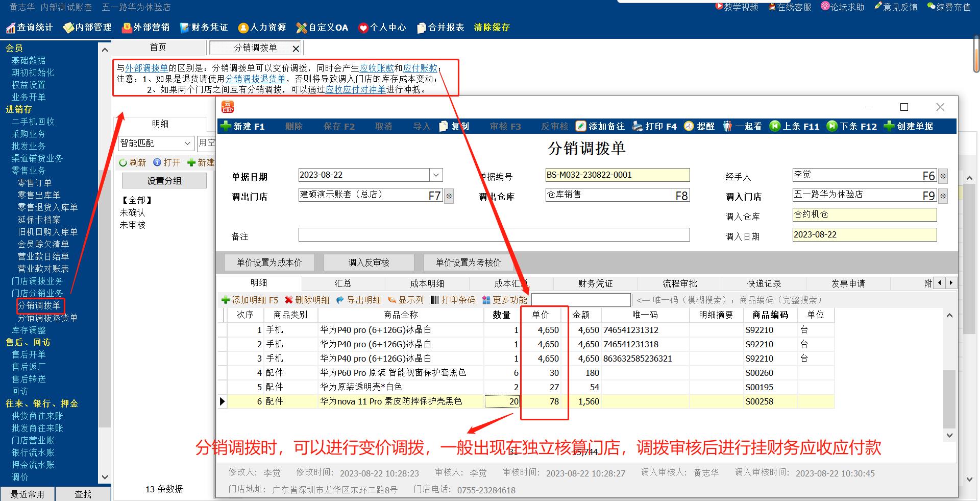Click the 单价设置为成本价 button
The height and width of the screenshot is (501, 980).
(x=269, y=263)
